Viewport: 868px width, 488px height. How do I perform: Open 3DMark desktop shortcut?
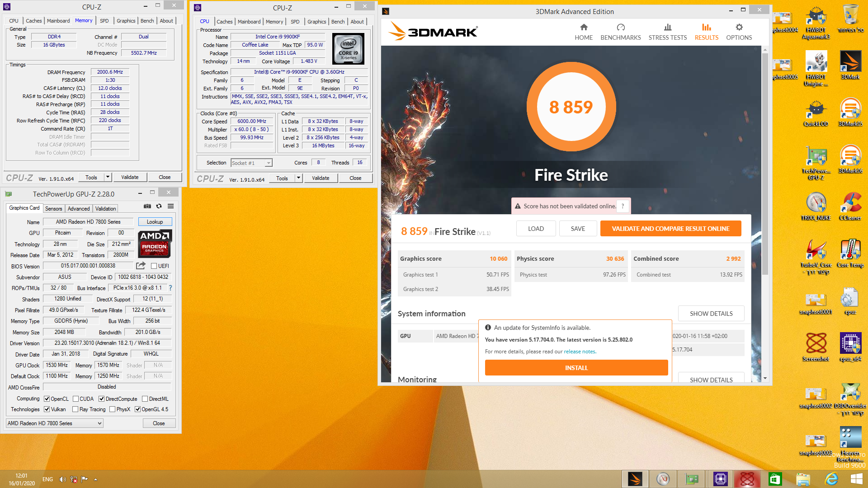coord(850,65)
